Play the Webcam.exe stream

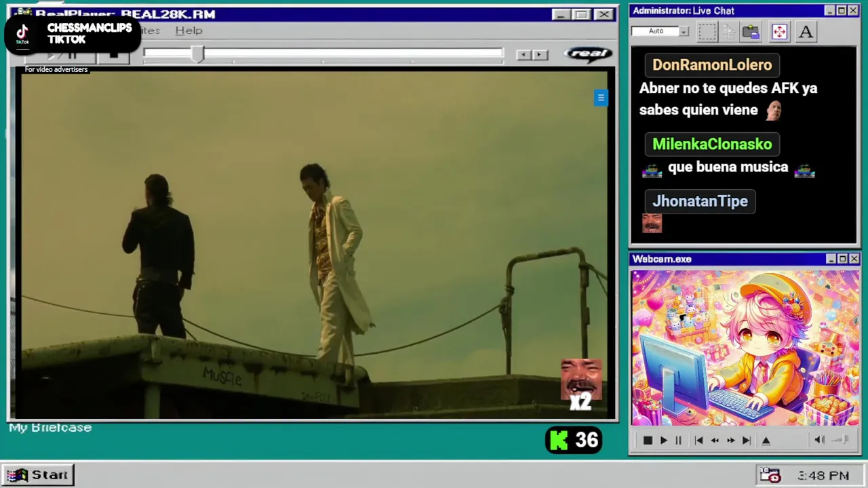[x=663, y=441]
